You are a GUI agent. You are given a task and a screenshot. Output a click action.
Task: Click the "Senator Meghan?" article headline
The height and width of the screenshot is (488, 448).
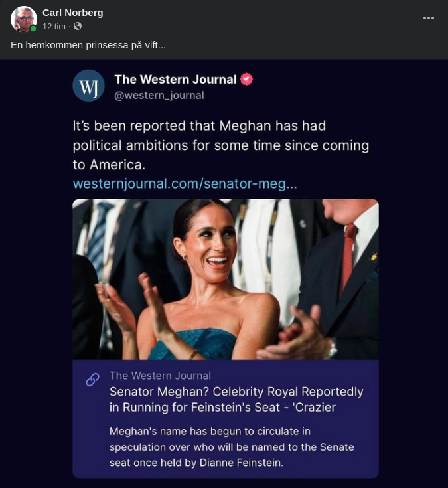236,399
